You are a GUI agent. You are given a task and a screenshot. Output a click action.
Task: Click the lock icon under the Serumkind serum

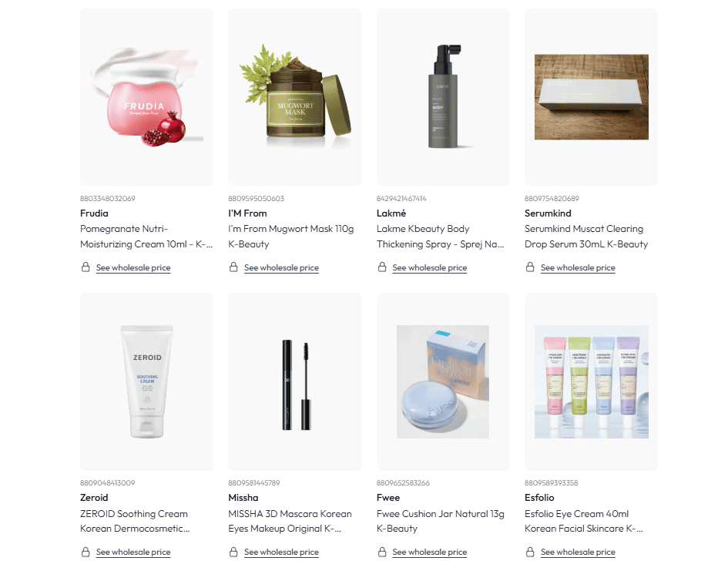[x=530, y=267]
